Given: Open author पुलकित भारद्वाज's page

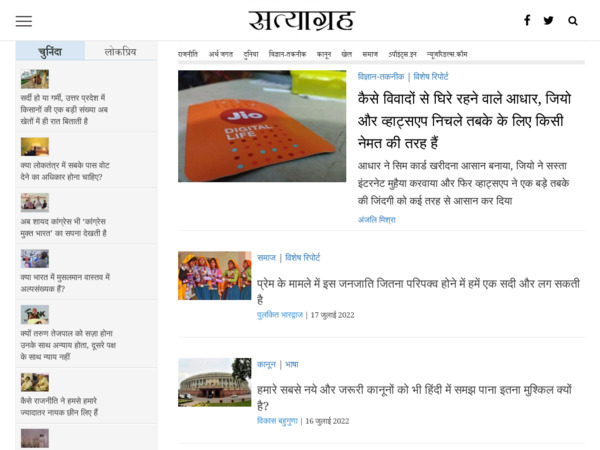Looking at the screenshot, I should point(280,315).
